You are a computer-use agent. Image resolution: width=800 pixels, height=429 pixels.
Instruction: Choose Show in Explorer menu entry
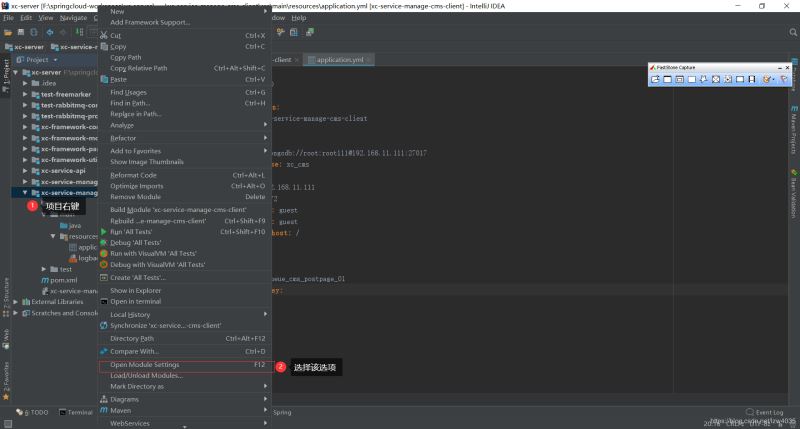(135, 290)
